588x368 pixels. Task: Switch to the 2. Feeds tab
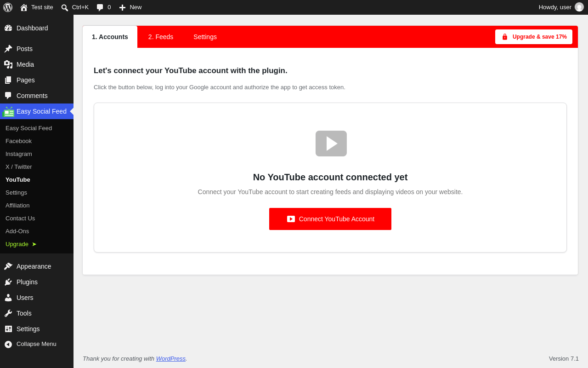click(x=161, y=37)
